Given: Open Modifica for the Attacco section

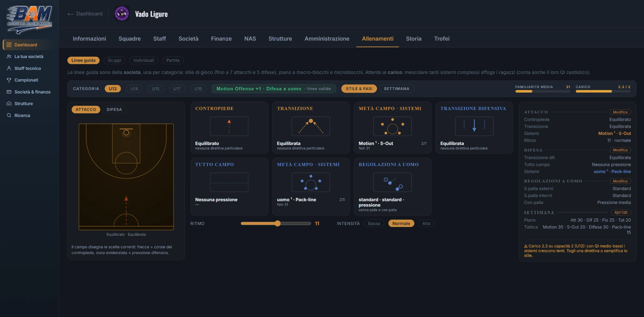Looking at the screenshot, I should 620,112.
